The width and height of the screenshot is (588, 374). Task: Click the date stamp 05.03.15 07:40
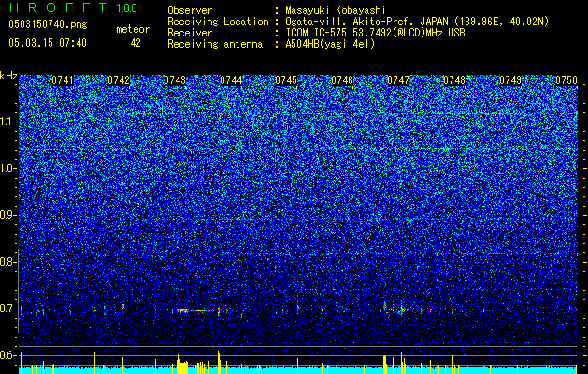[48, 43]
